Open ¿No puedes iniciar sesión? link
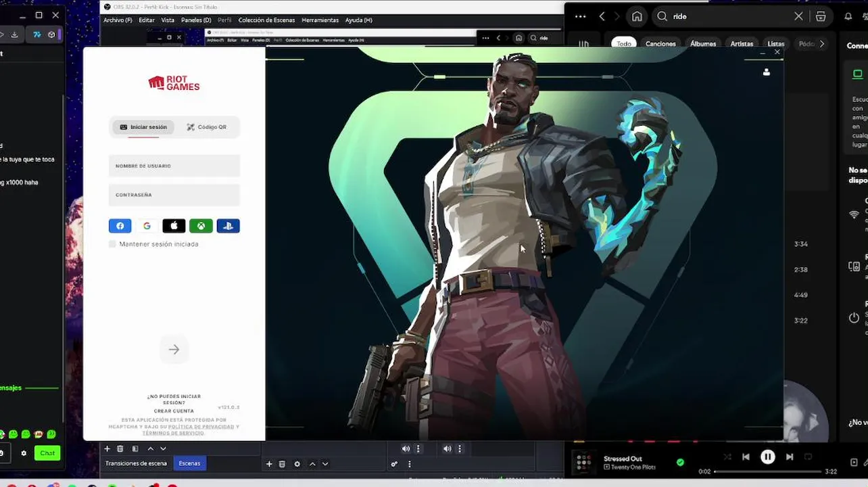This screenshot has height=487, width=868. click(174, 399)
